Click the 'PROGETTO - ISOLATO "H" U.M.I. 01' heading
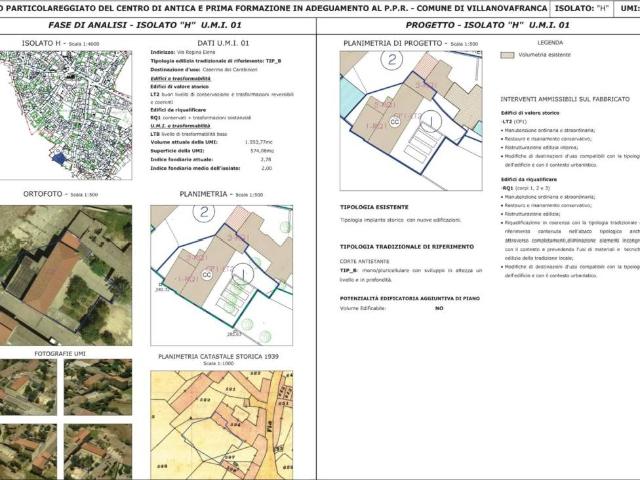This screenshot has width=640, height=480. click(487, 25)
